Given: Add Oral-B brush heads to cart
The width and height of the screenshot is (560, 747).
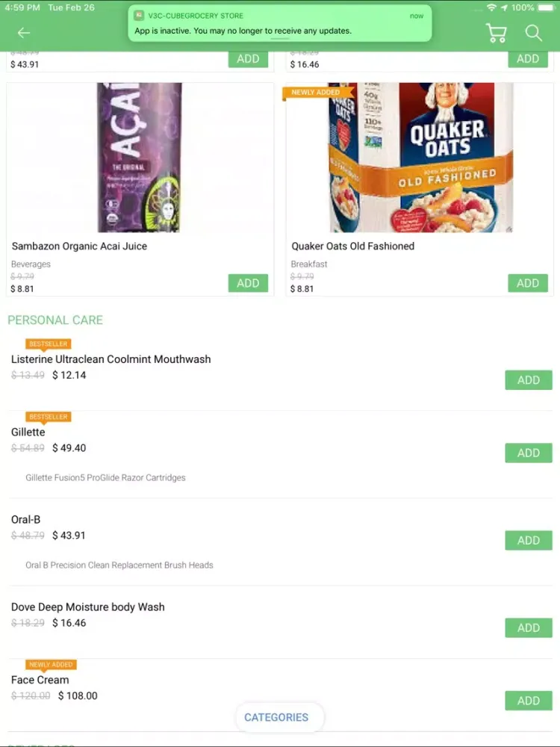Looking at the screenshot, I should coord(528,540).
